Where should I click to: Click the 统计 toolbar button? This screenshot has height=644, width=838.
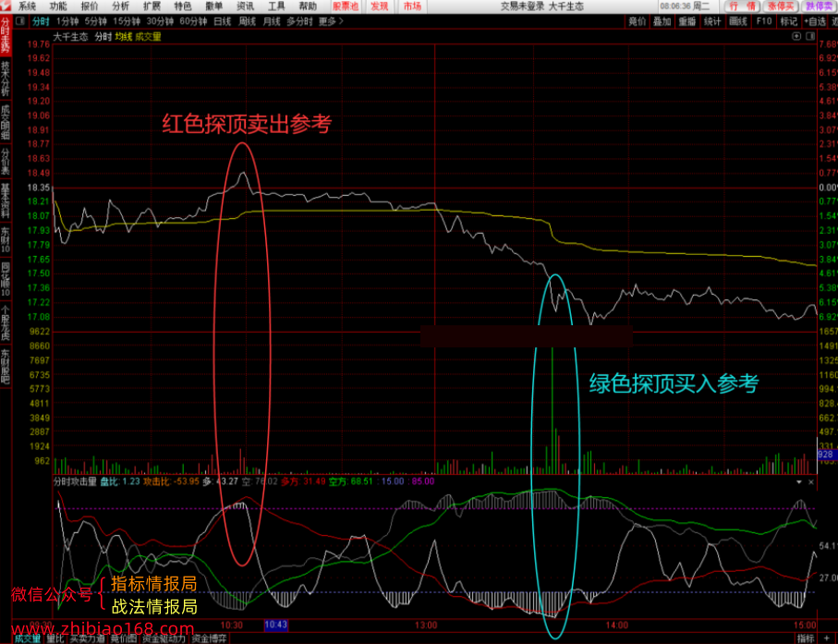point(711,21)
